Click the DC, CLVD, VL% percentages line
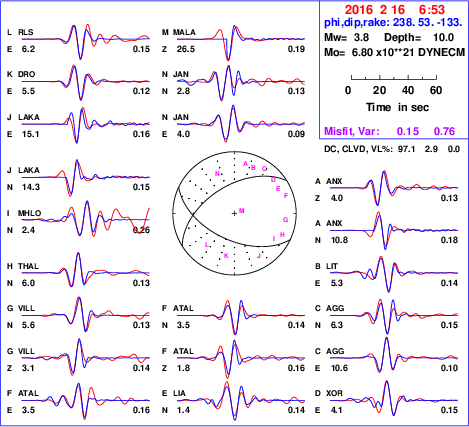 392,149
